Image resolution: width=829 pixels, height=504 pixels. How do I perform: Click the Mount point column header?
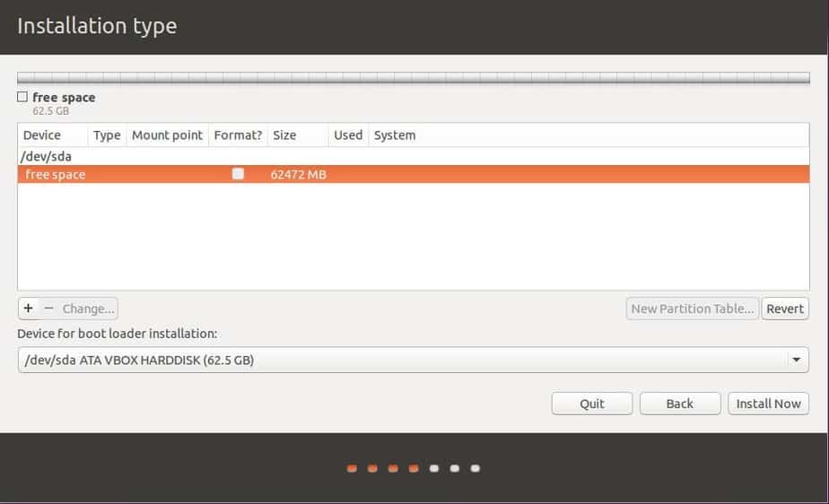167,135
